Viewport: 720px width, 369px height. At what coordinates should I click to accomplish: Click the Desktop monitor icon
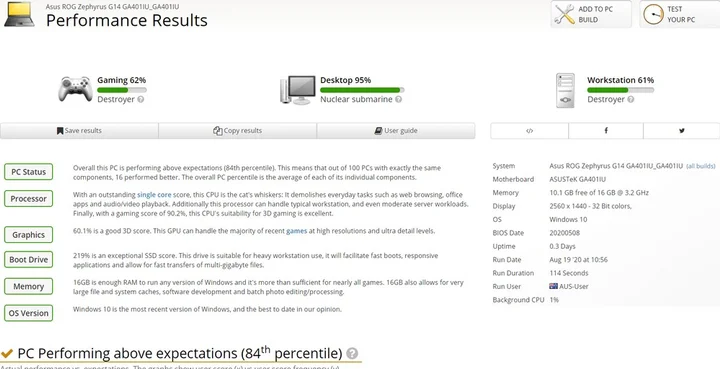298,90
